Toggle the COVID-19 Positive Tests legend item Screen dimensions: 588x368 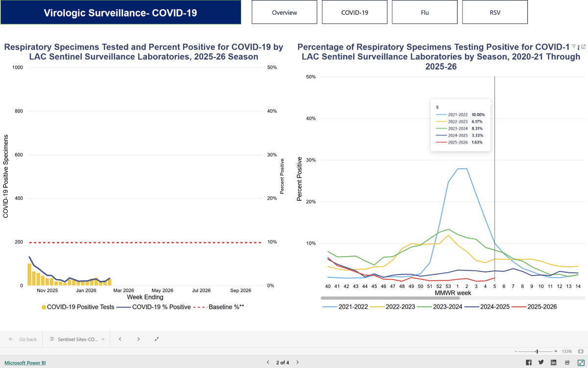pos(77,307)
